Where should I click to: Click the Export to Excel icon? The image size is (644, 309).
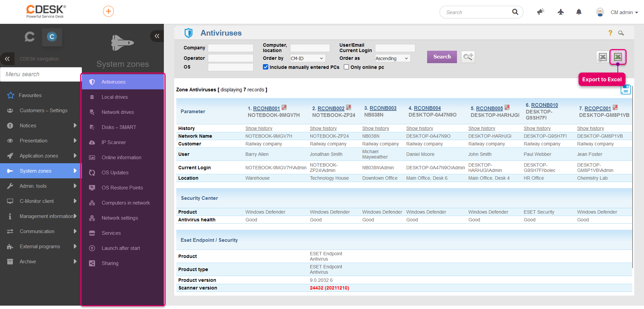coord(618,57)
